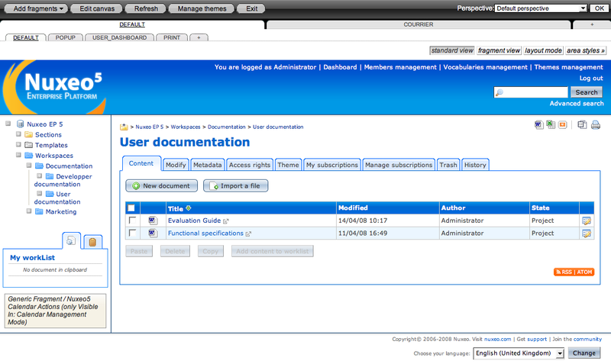Screen dimensions: 611x364
Task: Open the My subscriptions tab
Action: pyautogui.click(x=332, y=165)
